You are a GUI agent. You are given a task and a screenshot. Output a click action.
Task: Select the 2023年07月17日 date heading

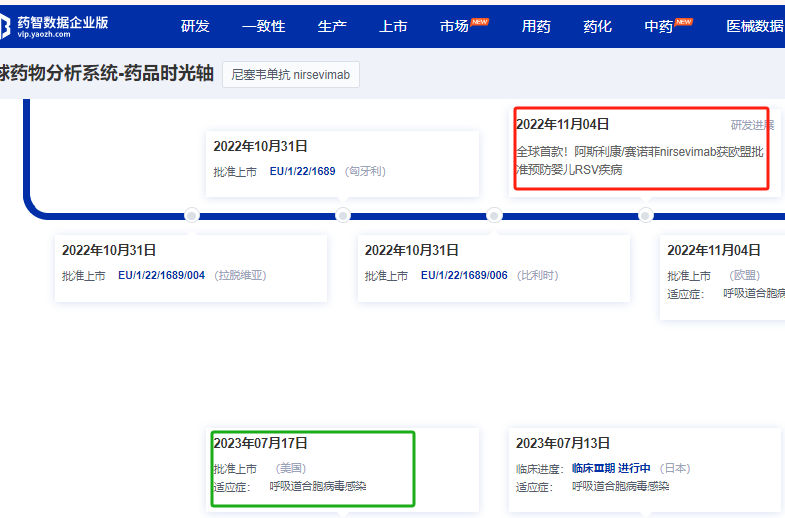click(x=260, y=443)
